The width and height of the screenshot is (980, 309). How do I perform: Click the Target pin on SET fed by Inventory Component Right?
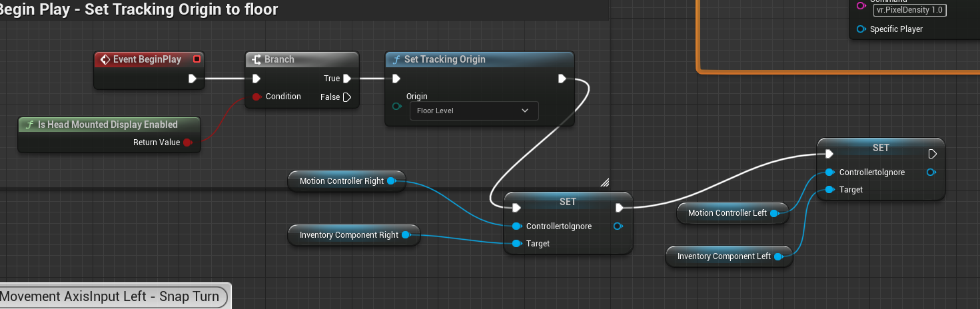516,244
